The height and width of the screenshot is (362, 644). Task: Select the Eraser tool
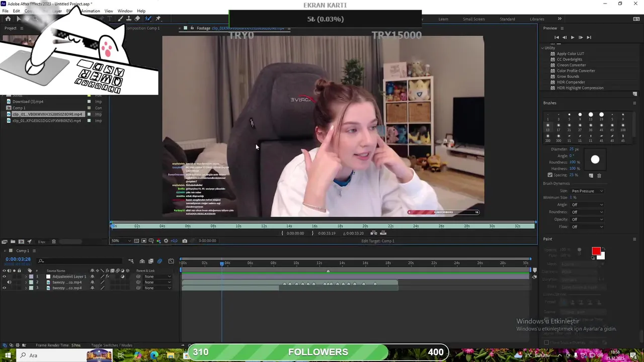point(137,19)
